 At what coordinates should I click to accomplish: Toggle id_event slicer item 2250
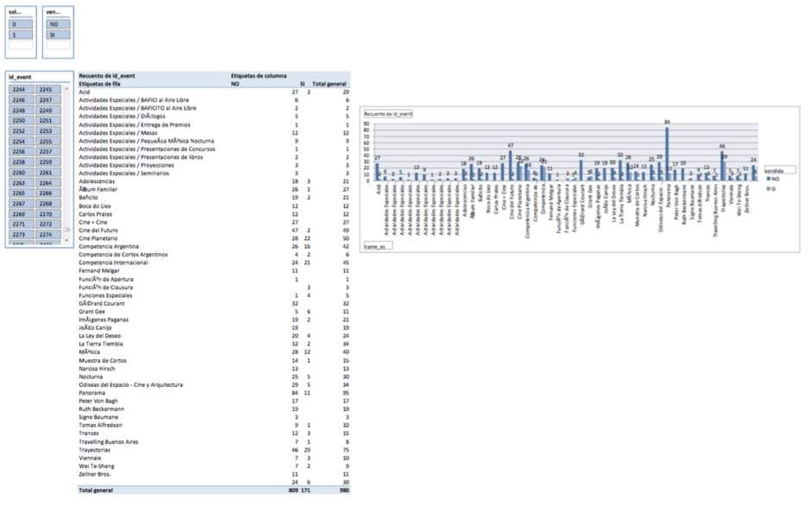coord(22,120)
